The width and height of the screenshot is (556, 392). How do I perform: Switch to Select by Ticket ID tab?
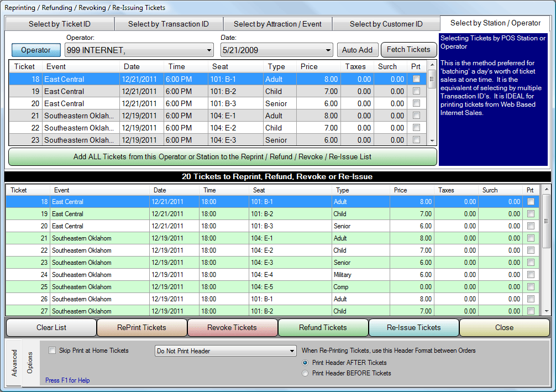tap(59, 24)
